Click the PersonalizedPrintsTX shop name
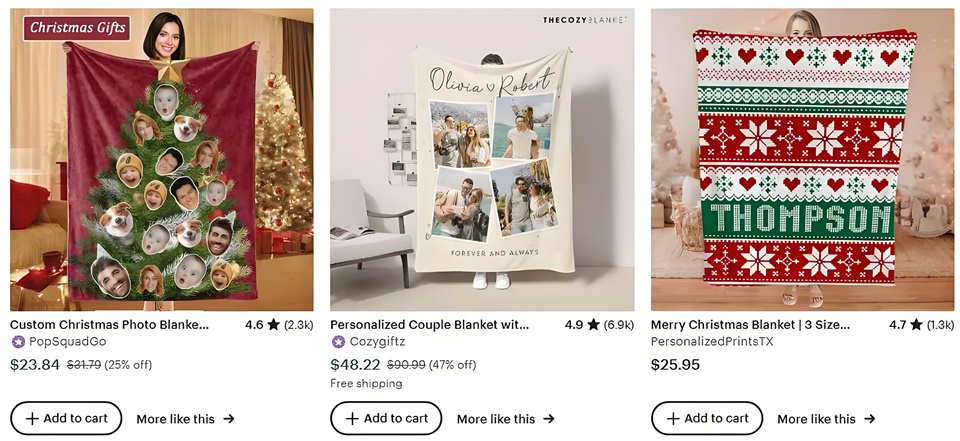 pos(712,342)
